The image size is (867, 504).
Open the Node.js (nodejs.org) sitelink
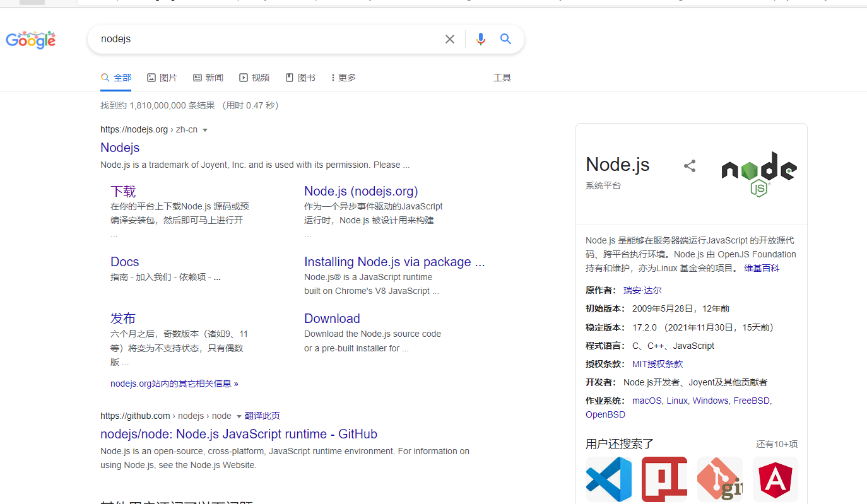pos(361,191)
